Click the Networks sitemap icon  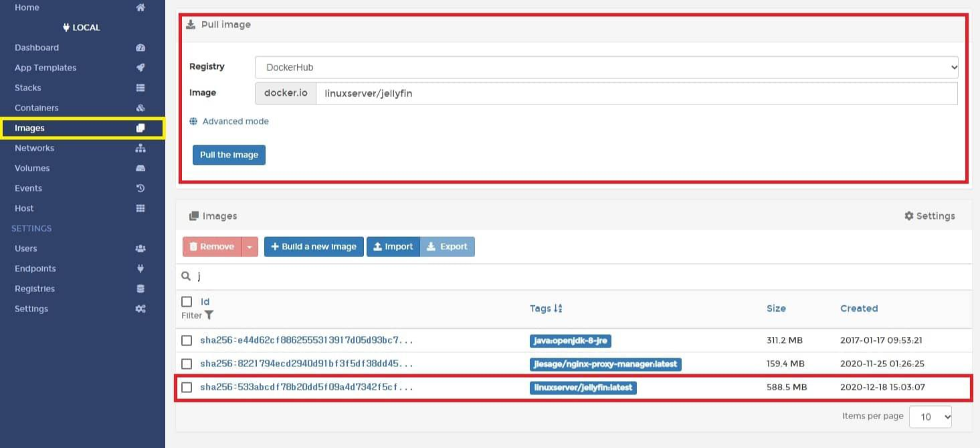(x=140, y=148)
